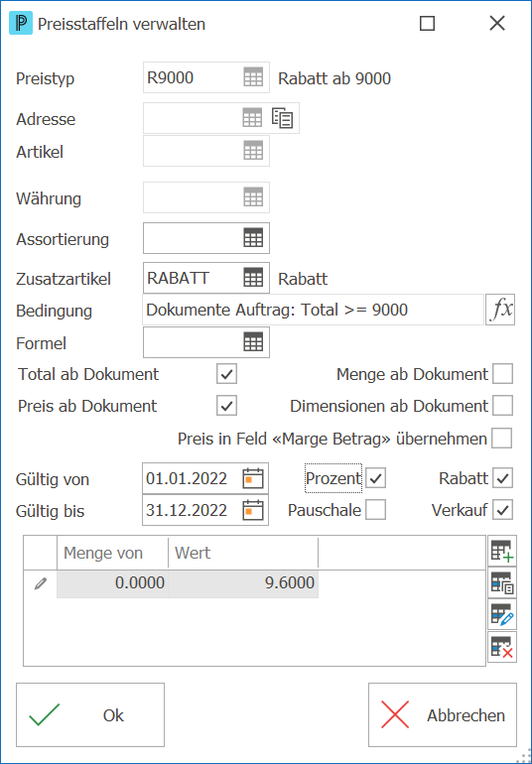Enable Dimensionen ab Dokument checkbox
The width and height of the screenshot is (532, 764).
[502, 406]
